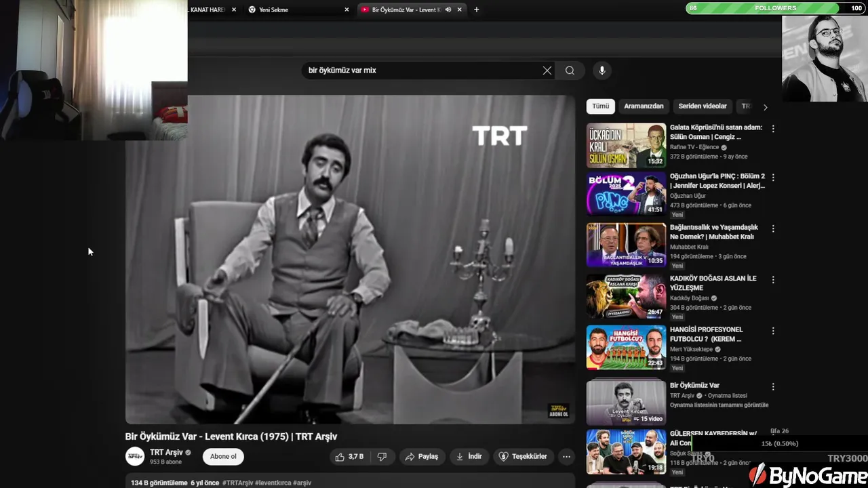Click the Paylaş share button

click(421, 457)
